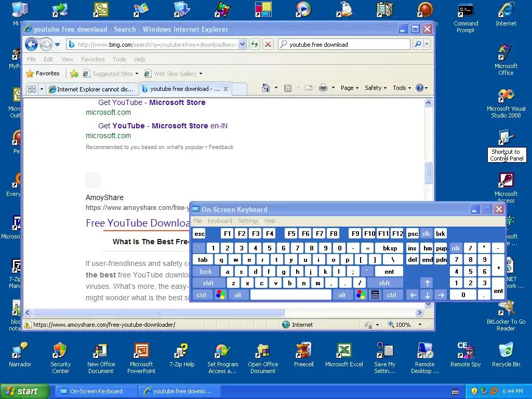The width and height of the screenshot is (532, 399).
Task: Click the application menu key on keyboard
Action: [375, 295]
